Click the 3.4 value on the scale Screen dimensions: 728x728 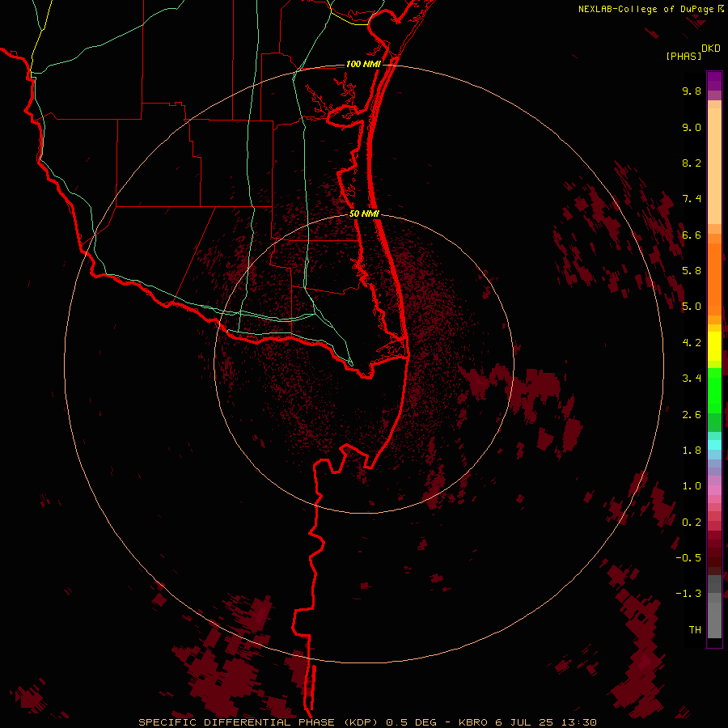coord(692,379)
